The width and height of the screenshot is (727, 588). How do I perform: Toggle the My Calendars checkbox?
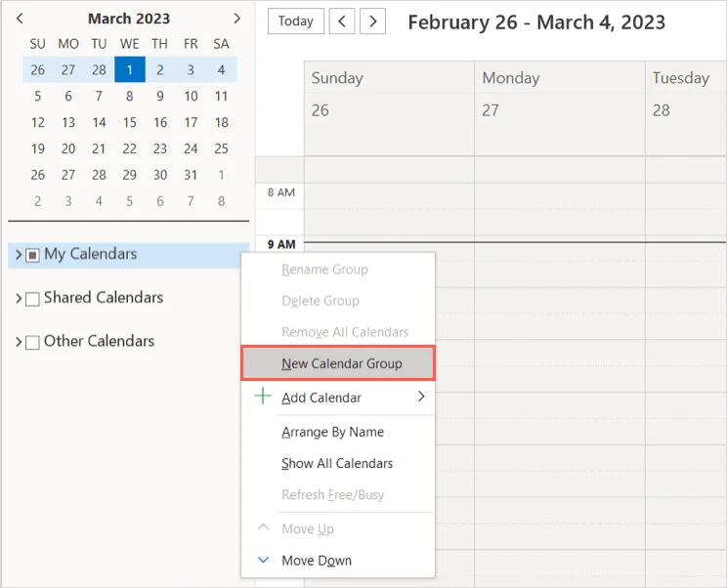(x=32, y=255)
